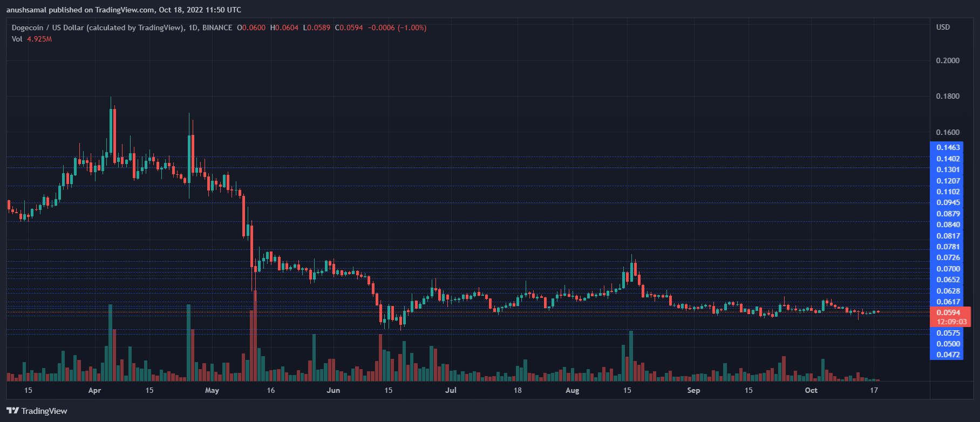980x422 pixels.
Task: Click the 12:09:03 countdown timer label
Action: (951, 322)
